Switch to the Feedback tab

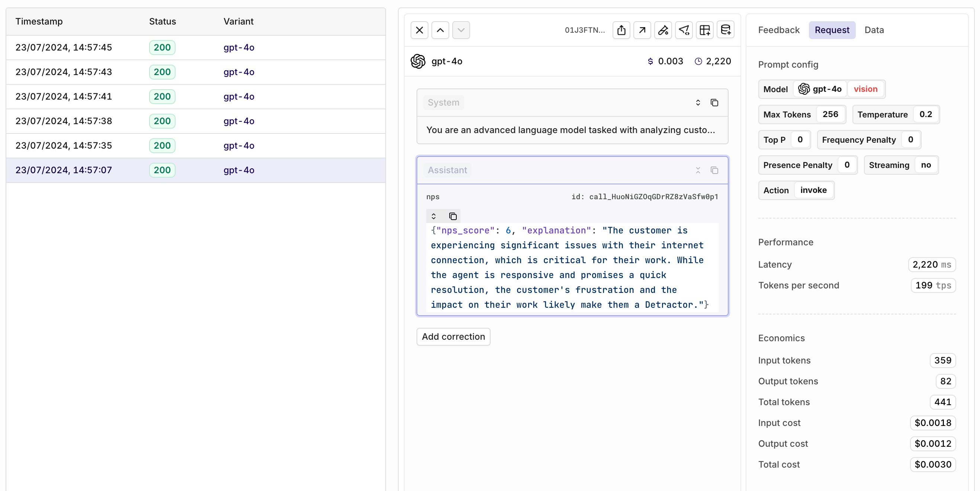click(779, 30)
